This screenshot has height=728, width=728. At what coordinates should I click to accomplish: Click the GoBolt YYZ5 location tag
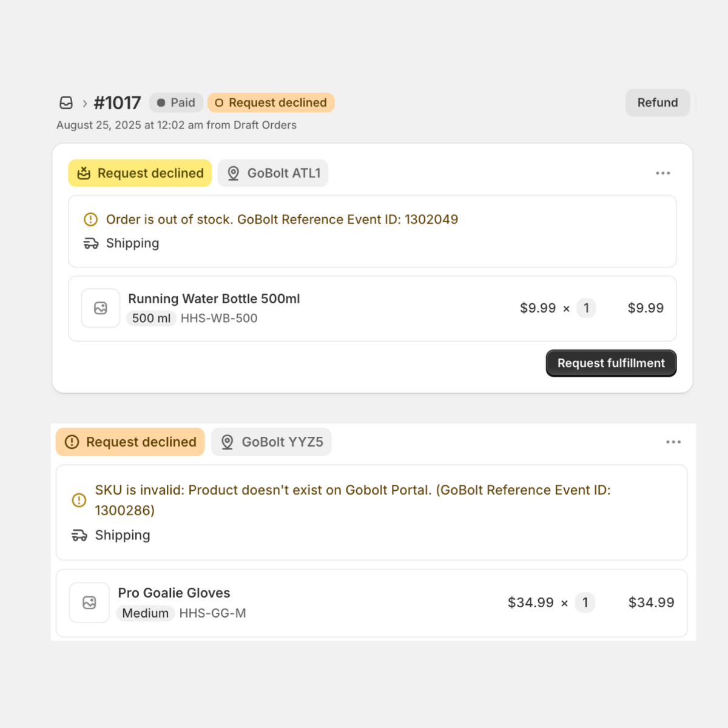coord(271,442)
